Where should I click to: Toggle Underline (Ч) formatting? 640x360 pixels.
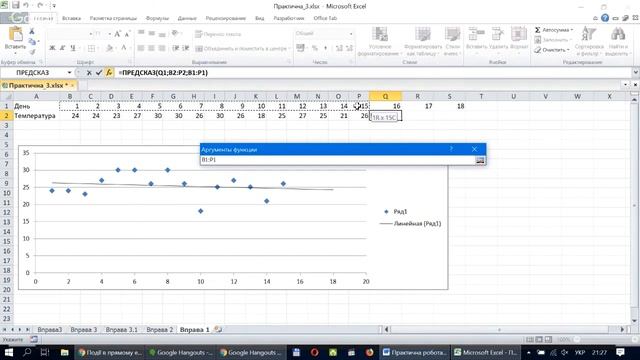pos(73,48)
